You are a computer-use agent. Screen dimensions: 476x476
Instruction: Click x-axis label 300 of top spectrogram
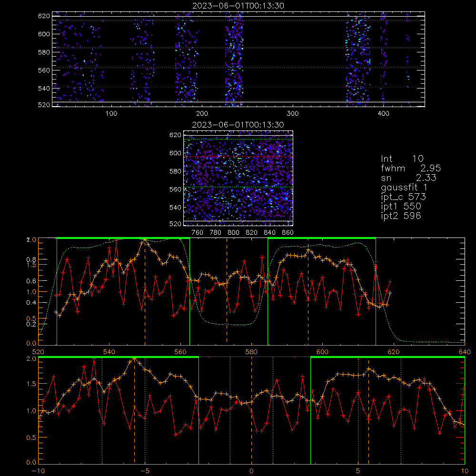293,114
